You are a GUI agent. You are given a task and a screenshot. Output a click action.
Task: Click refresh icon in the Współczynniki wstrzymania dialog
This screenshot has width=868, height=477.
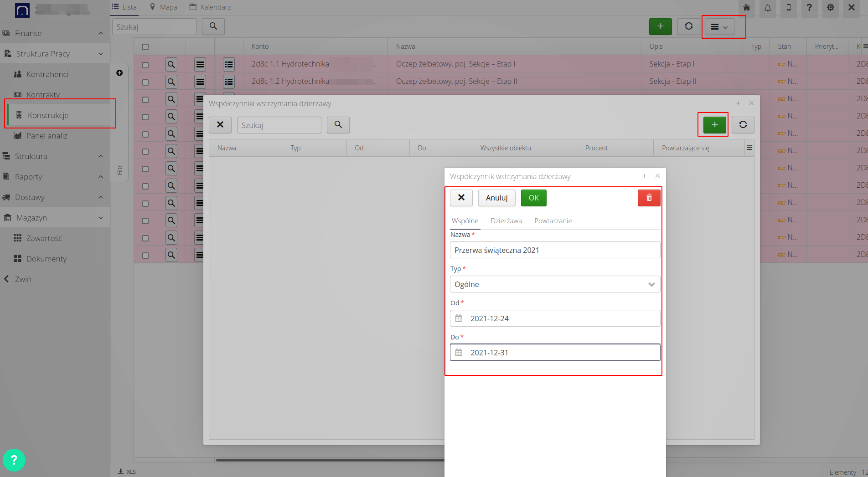click(x=743, y=125)
